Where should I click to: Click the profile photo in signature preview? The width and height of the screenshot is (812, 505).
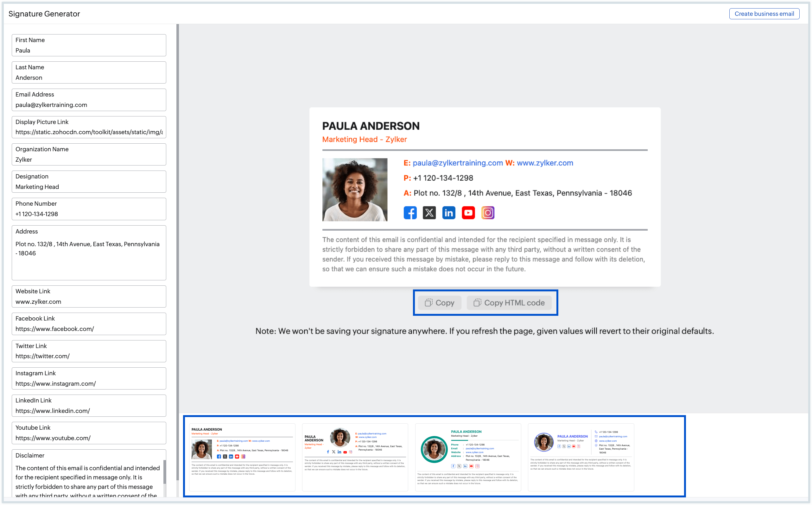(x=355, y=190)
